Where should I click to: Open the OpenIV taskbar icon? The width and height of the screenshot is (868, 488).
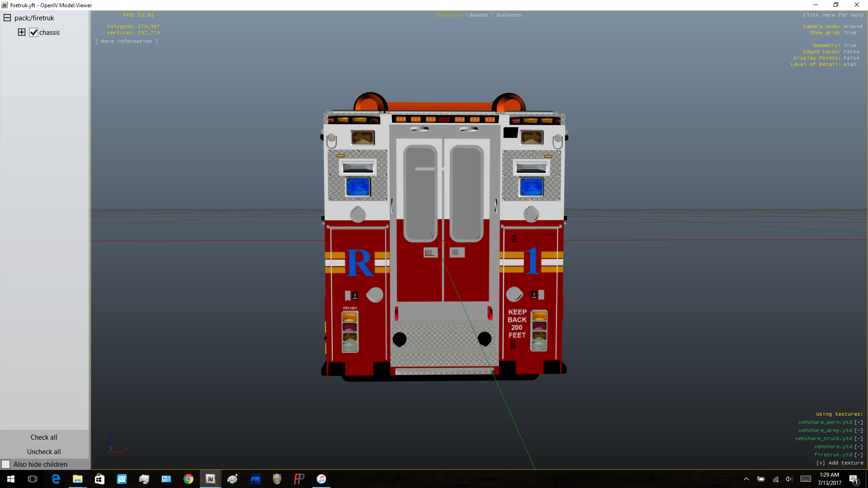[x=211, y=479]
